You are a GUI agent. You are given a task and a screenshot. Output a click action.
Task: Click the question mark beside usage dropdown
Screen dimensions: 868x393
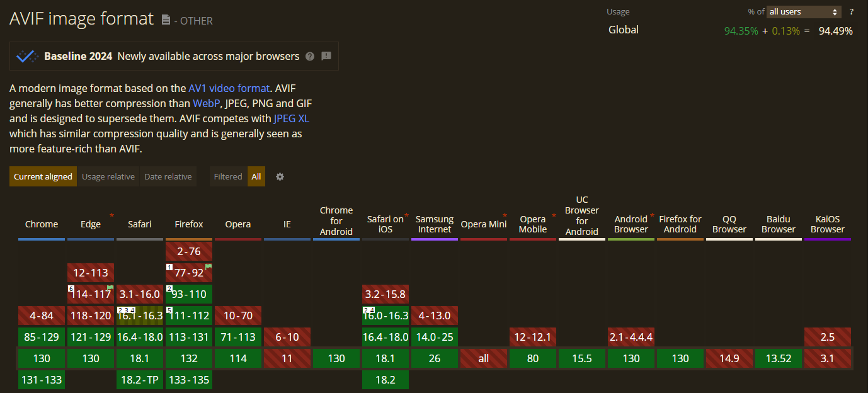(x=852, y=12)
